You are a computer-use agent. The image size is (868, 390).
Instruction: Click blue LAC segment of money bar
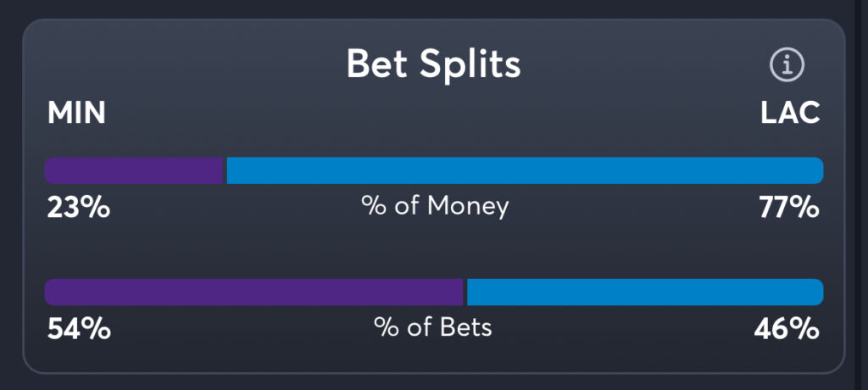coord(526,170)
